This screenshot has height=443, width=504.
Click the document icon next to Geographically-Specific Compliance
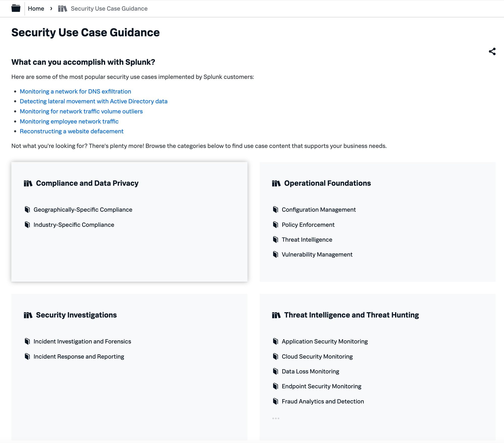(x=27, y=209)
